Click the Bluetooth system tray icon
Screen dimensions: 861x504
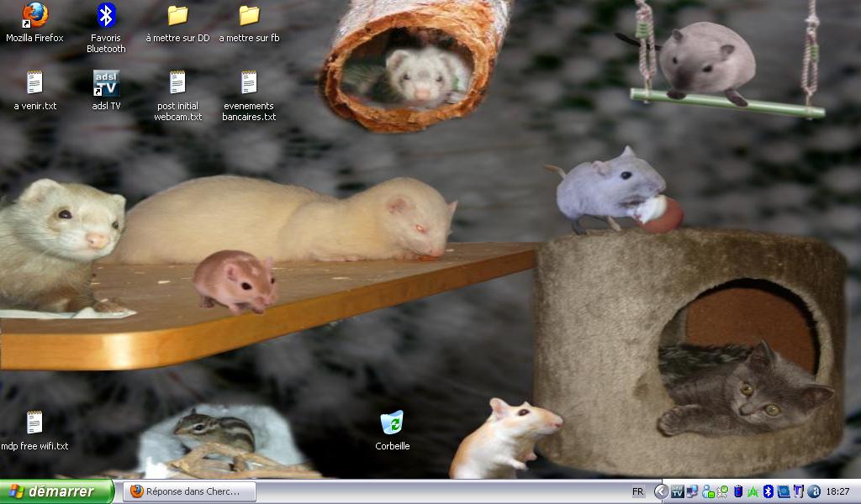click(768, 491)
